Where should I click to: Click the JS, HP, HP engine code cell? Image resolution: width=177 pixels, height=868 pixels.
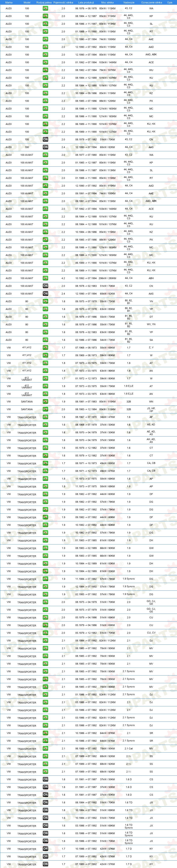click(151, 410)
